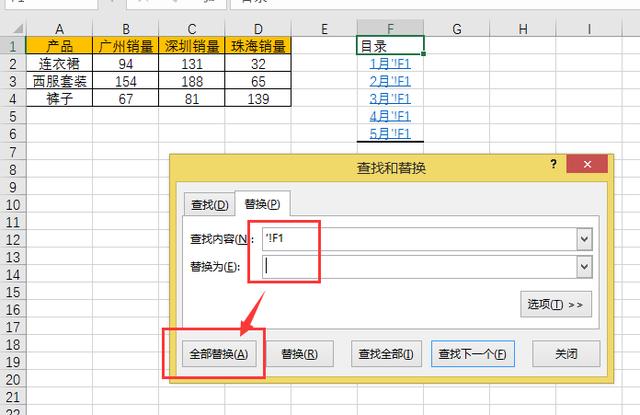Click the Find All (查找全部) button

coord(386,354)
